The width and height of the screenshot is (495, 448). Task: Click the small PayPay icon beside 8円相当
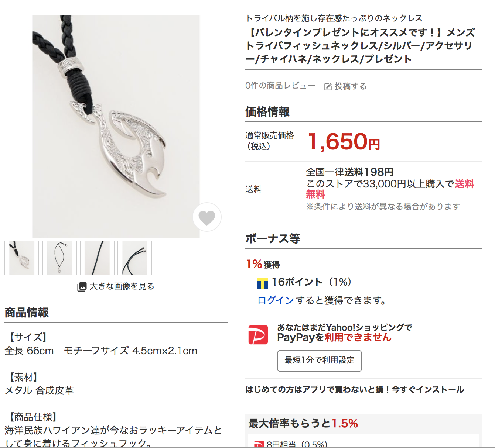point(259,444)
